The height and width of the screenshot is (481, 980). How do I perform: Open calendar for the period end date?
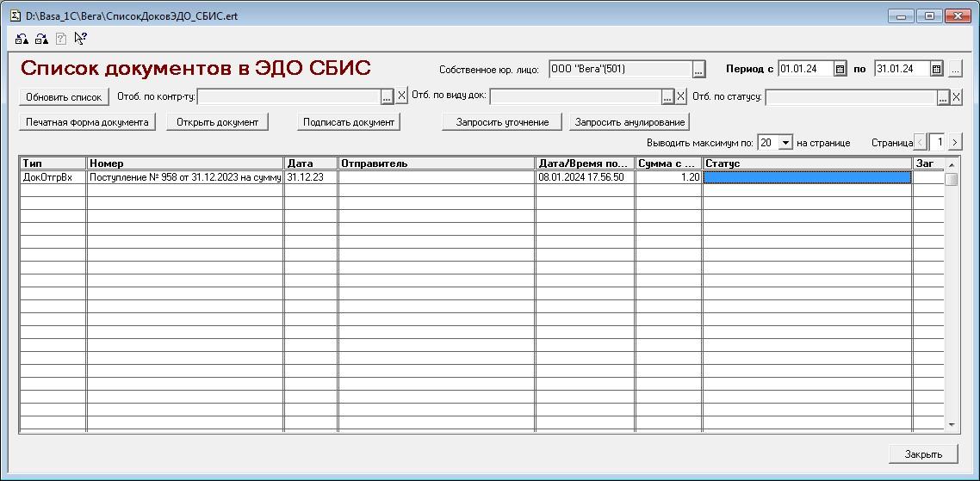[x=936, y=70]
